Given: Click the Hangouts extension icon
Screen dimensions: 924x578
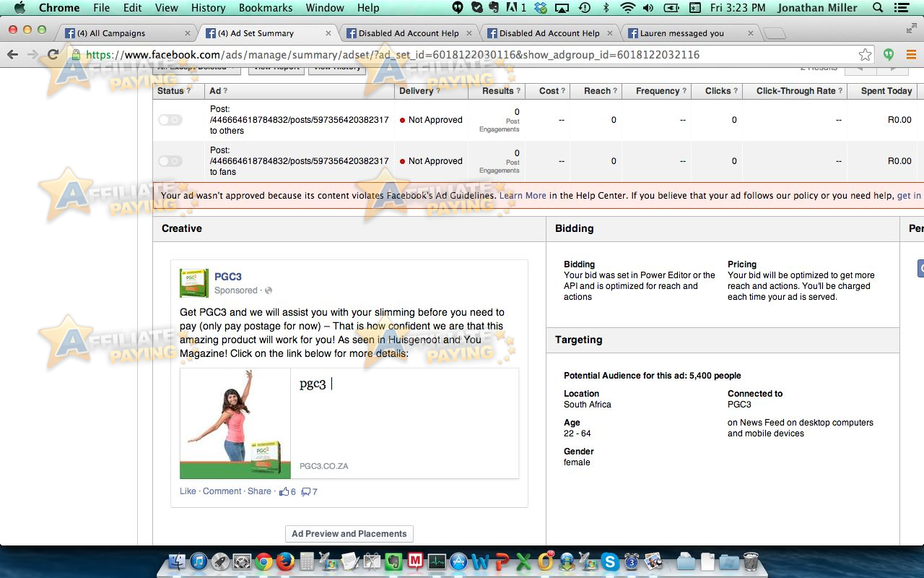Looking at the screenshot, I should point(889,55).
